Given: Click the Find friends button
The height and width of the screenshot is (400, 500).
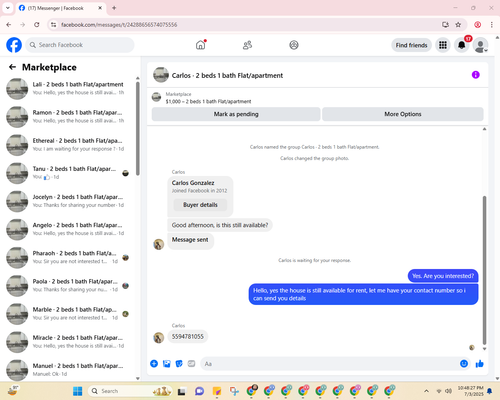Looking at the screenshot, I should pos(411,45).
